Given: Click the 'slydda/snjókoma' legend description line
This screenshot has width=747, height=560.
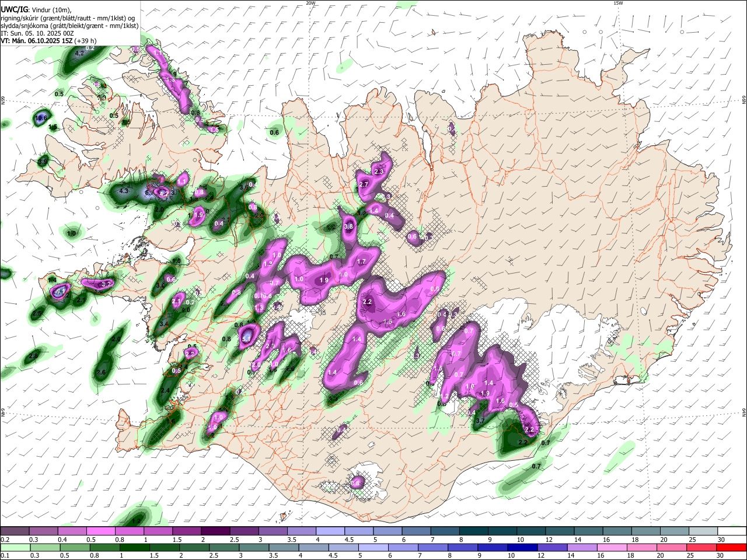Looking at the screenshot, I should point(69,26).
